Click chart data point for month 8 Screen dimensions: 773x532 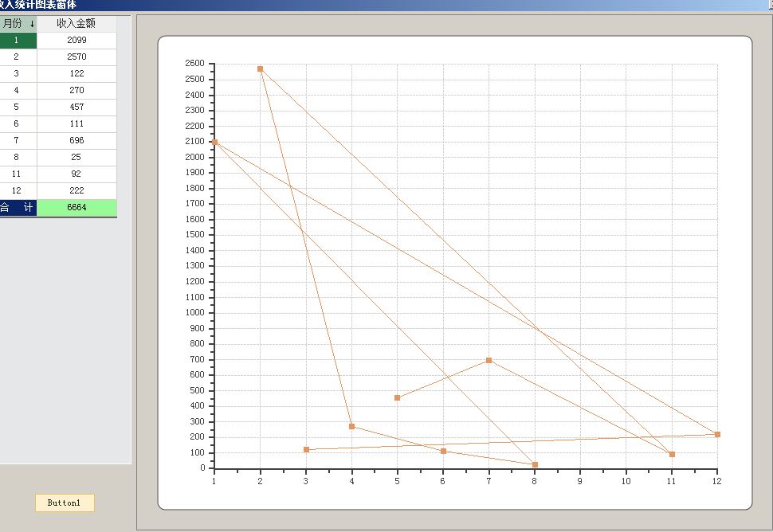tap(535, 465)
